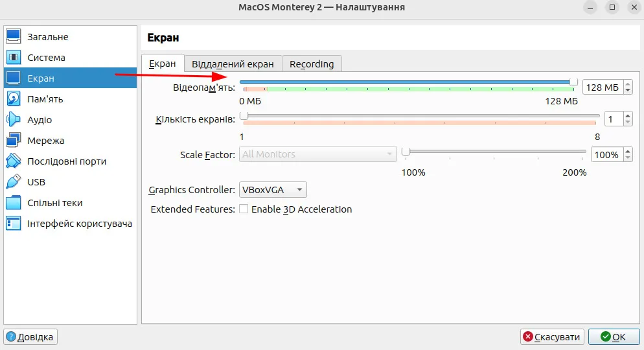Open the Інтерфейс користувача icon
The image size is (644, 350).
point(13,224)
